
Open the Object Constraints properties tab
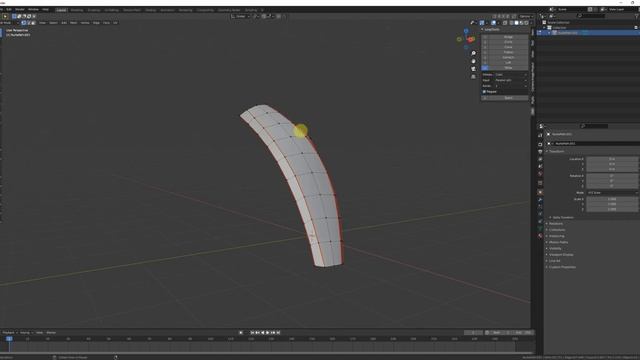pos(540,221)
